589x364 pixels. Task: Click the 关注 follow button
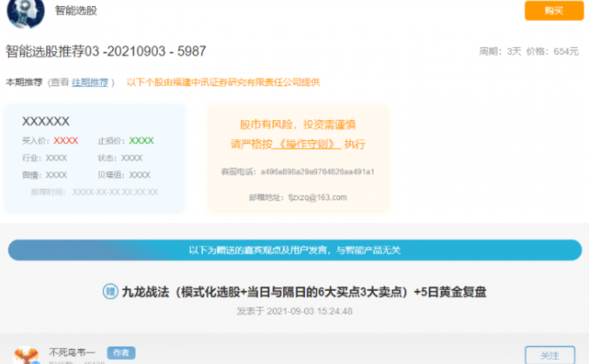[x=550, y=355]
